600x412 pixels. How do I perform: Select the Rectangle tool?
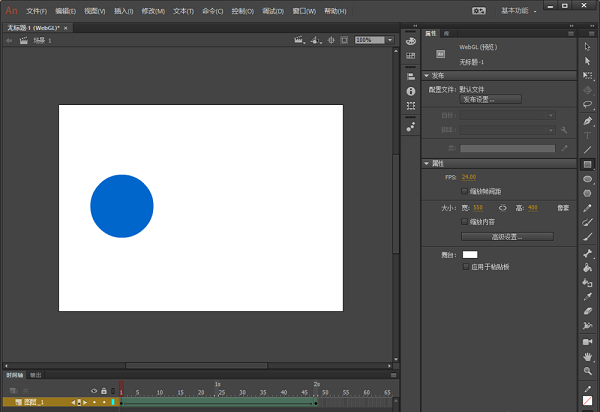click(x=588, y=163)
